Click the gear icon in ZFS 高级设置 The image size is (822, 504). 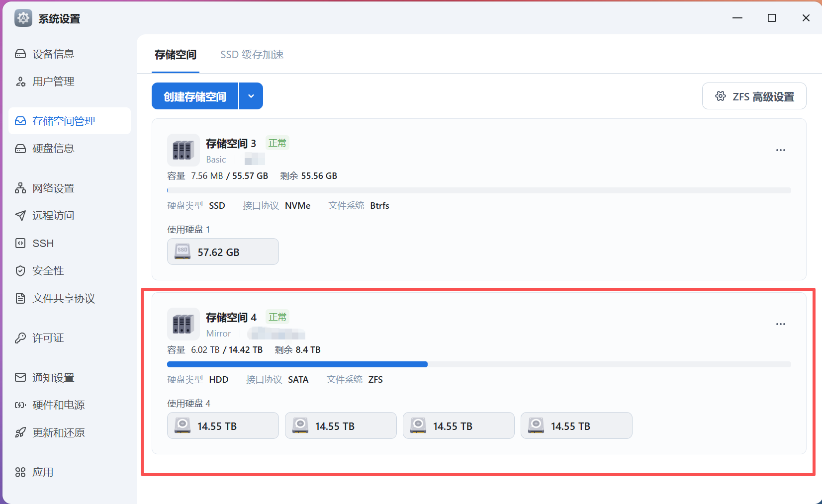tap(721, 96)
